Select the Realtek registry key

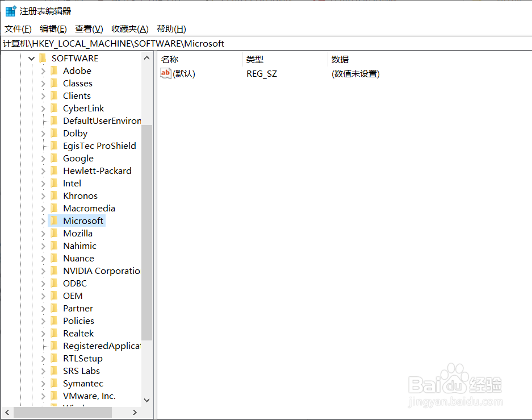[78, 334]
